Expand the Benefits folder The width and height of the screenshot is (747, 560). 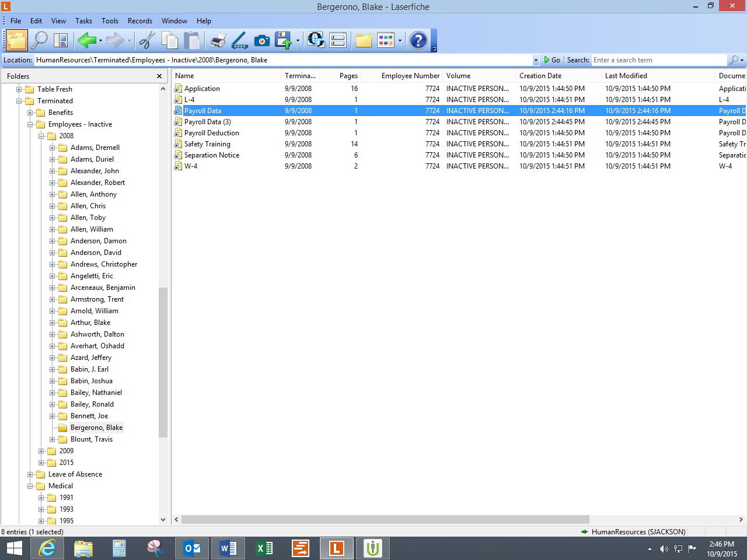click(30, 113)
